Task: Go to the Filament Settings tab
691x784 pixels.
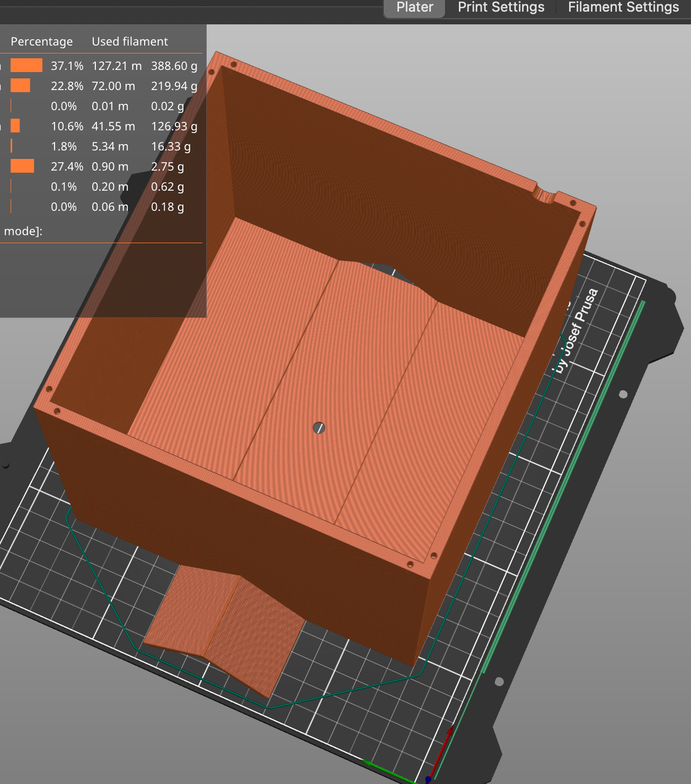Action: coord(623,7)
